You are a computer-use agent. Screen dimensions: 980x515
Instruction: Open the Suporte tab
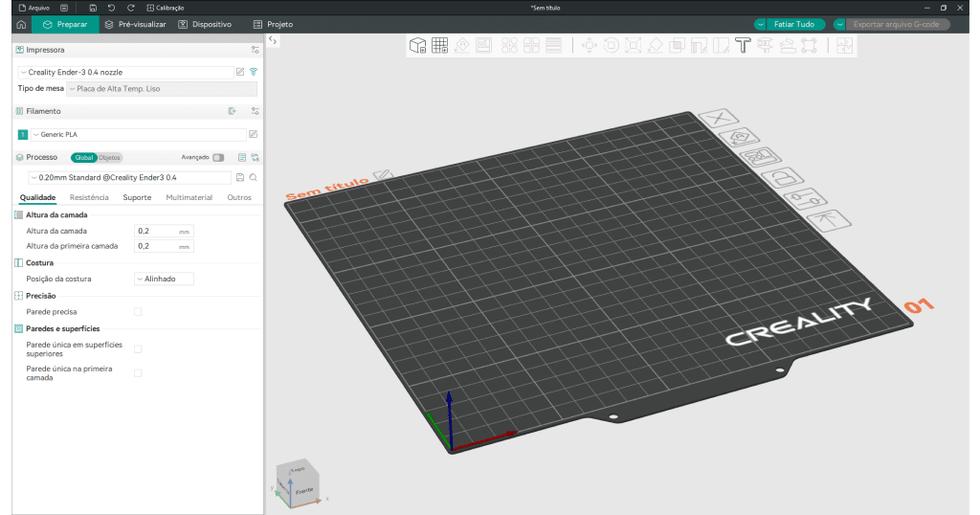(137, 197)
